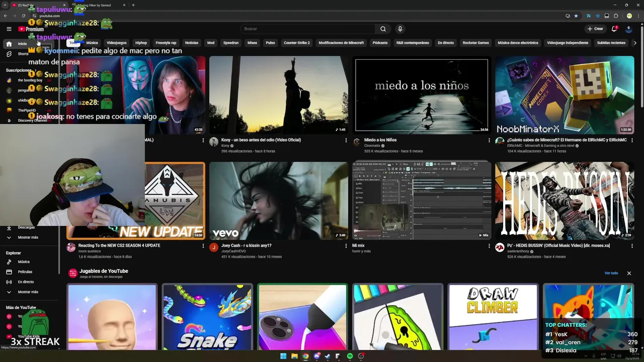Open options for Miedo a los Niños

point(489,140)
